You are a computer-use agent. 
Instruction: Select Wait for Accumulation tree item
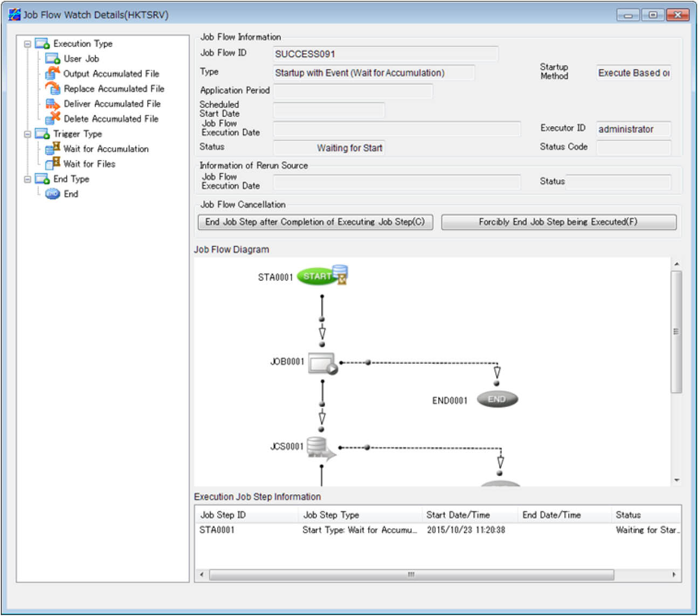106,149
